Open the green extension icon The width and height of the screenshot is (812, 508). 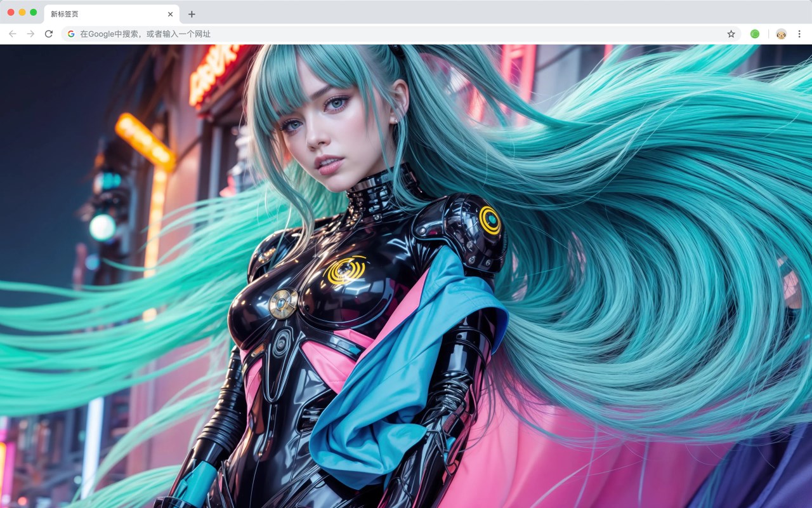755,34
